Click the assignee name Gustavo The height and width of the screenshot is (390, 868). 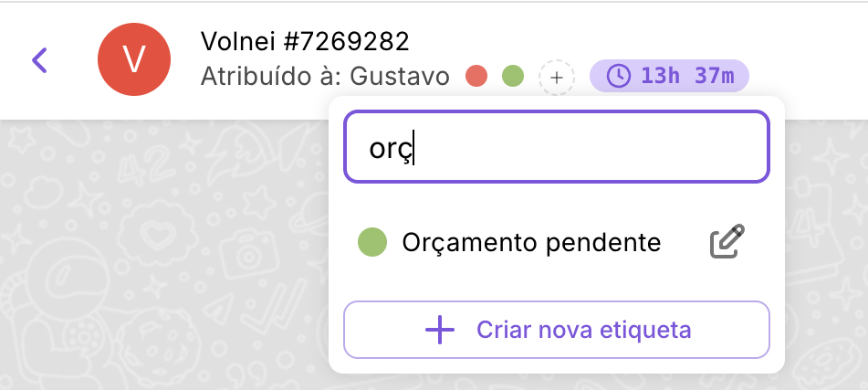400,76
